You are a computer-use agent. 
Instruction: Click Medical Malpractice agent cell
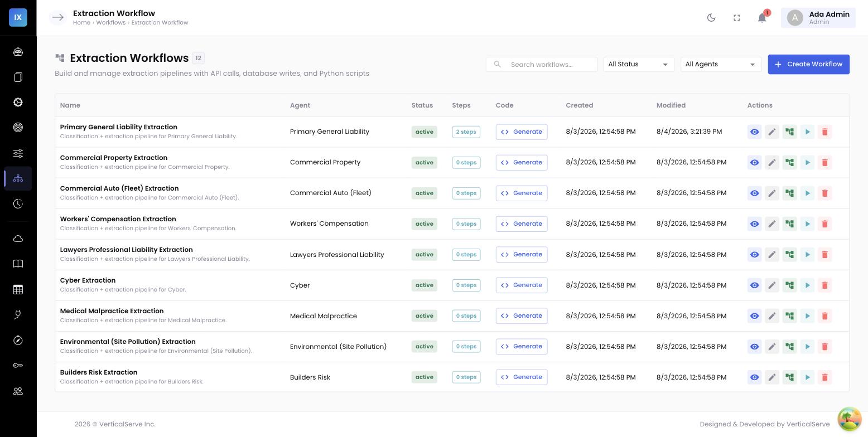point(324,316)
